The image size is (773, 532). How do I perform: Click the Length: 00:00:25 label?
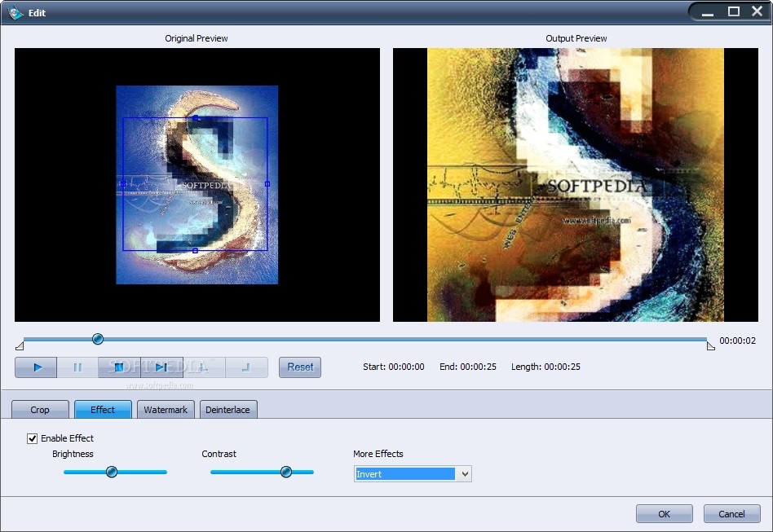(x=546, y=367)
